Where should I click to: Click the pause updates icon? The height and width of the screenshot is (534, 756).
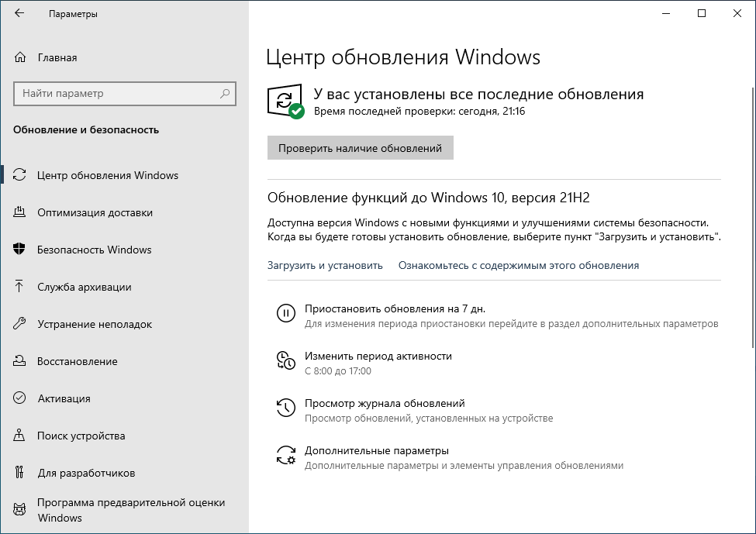[285, 313]
